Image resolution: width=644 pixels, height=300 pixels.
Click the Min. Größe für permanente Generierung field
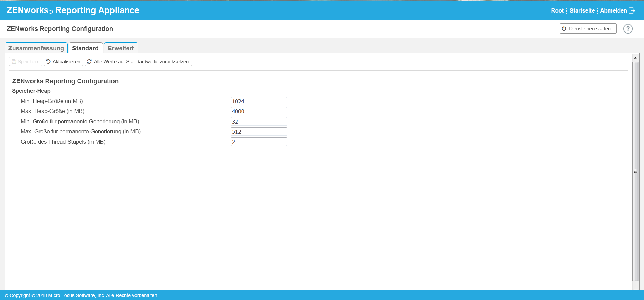(x=259, y=122)
